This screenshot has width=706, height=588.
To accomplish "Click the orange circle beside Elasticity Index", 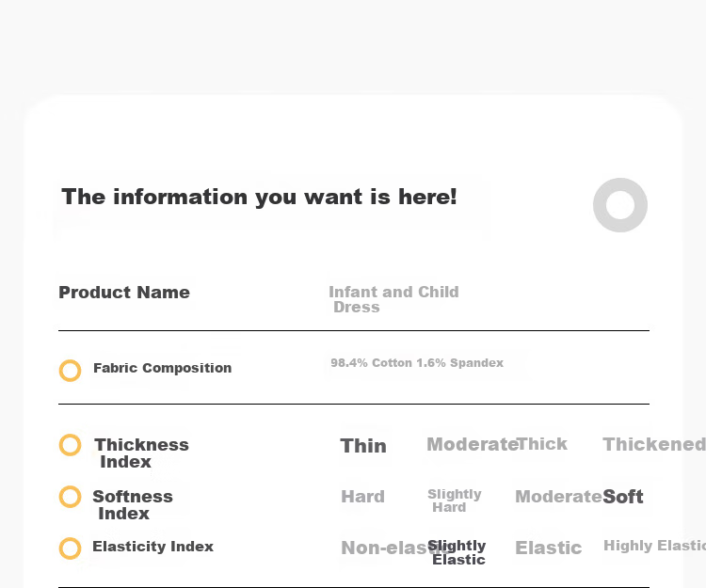I will pyautogui.click(x=71, y=548).
